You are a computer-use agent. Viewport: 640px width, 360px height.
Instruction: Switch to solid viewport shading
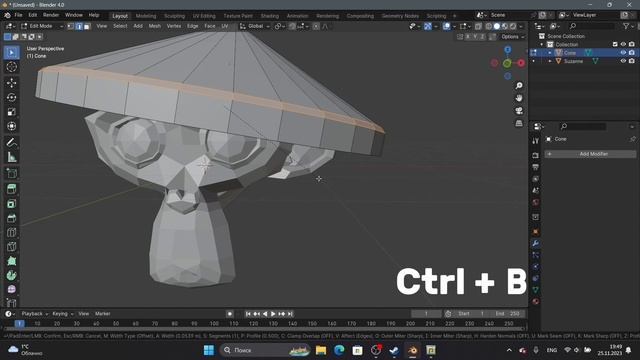click(497, 26)
